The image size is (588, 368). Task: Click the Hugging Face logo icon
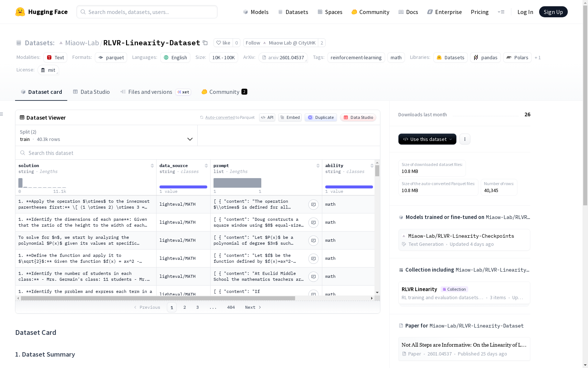pos(20,12)
